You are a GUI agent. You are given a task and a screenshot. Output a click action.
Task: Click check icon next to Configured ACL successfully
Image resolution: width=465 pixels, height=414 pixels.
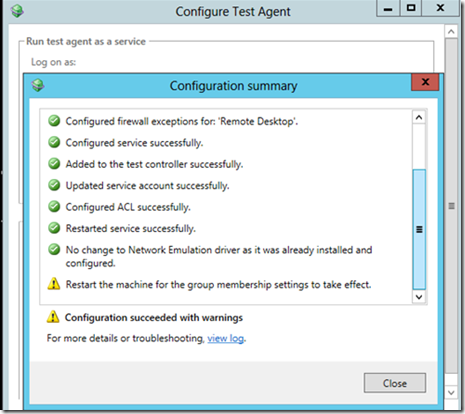(x=54, y=206)
